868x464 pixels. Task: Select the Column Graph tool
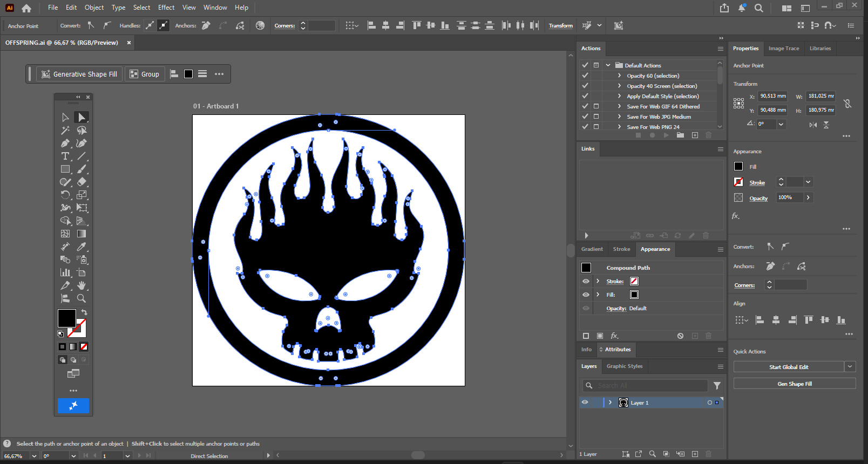tap(65, 272)
